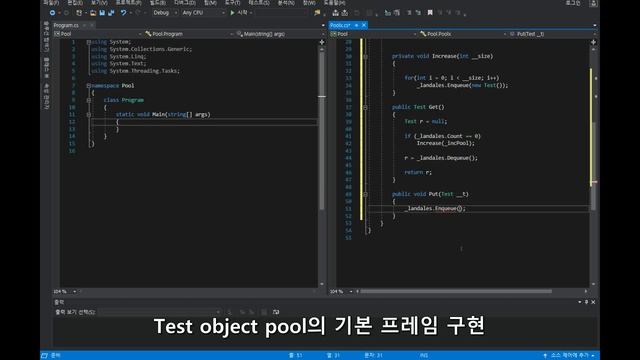640x360 pixels.
Task: Toggle auto-hide pin on Output panel
Action: click(x=587, y=302)
